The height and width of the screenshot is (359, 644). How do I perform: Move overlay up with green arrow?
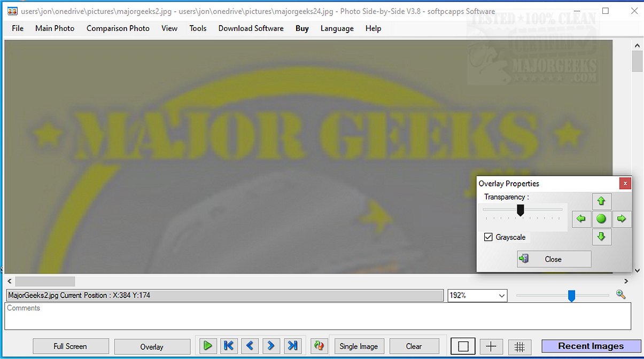(x=601, y=201)
